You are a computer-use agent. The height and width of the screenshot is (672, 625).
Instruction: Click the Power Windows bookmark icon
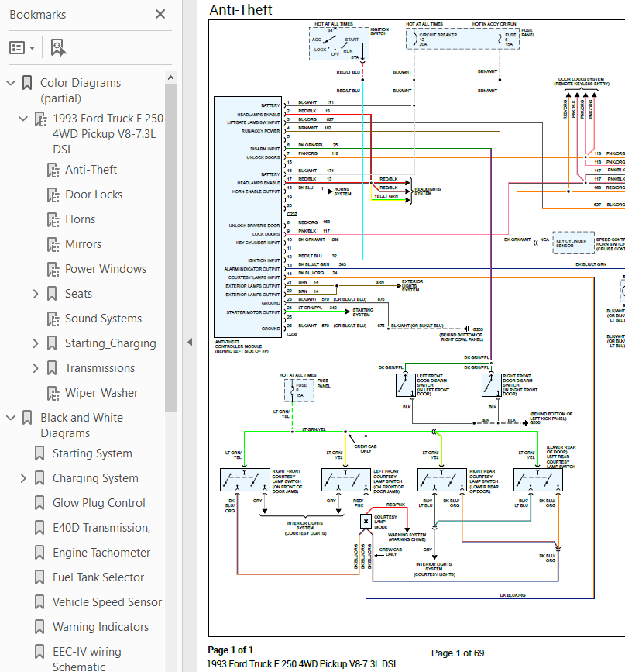(53, 270)
